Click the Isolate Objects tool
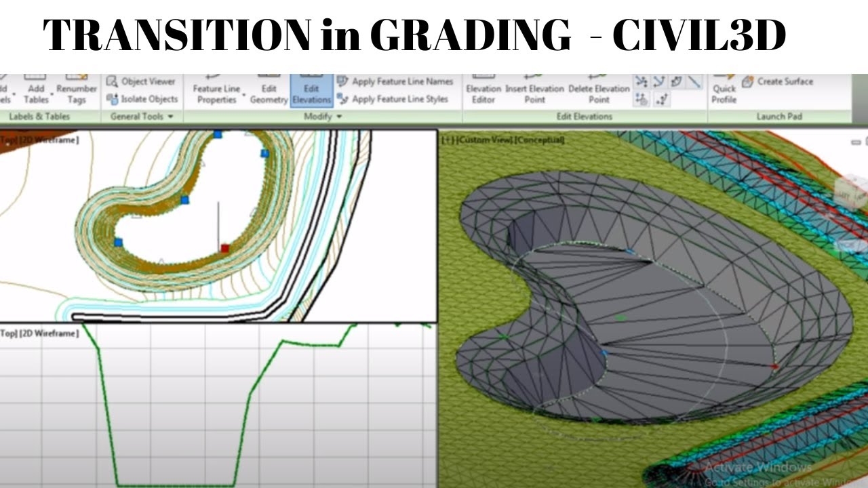Screen dimensions: 868x488 click(x=142, y=99)
